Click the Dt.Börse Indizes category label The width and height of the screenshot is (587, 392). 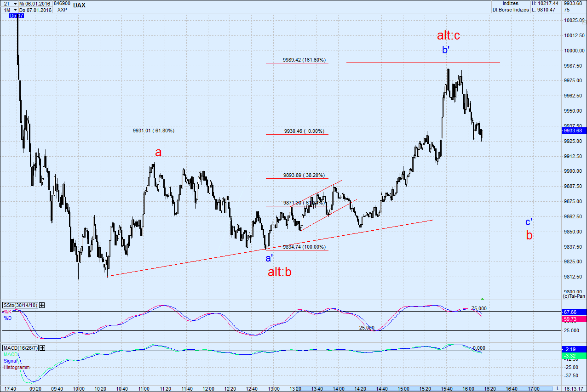pyautogui.click(x=510, y=9)
